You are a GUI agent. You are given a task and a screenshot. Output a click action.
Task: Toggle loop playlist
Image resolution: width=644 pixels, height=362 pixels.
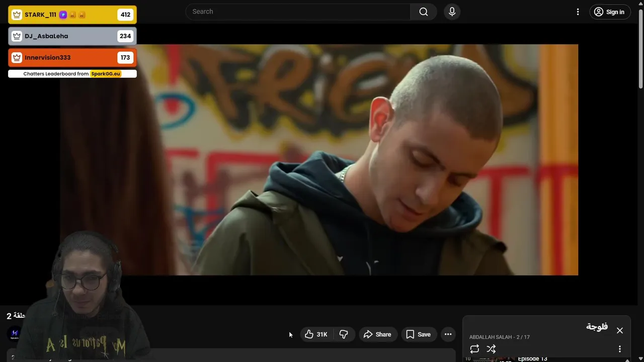[x=474, y=349]
